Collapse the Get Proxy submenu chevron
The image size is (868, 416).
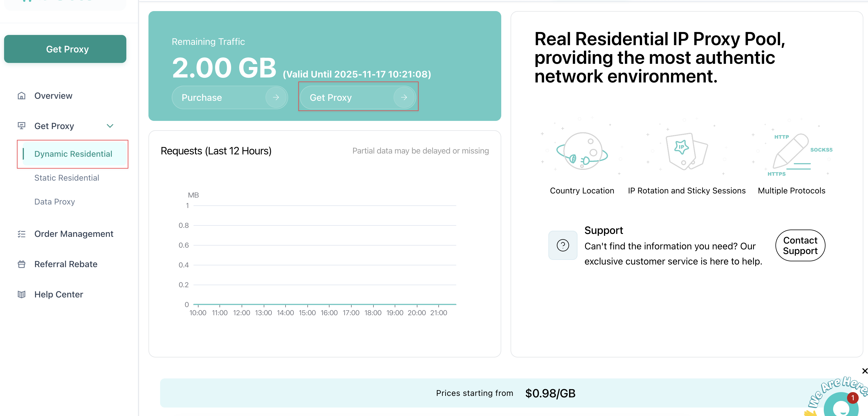click(110, 126)
